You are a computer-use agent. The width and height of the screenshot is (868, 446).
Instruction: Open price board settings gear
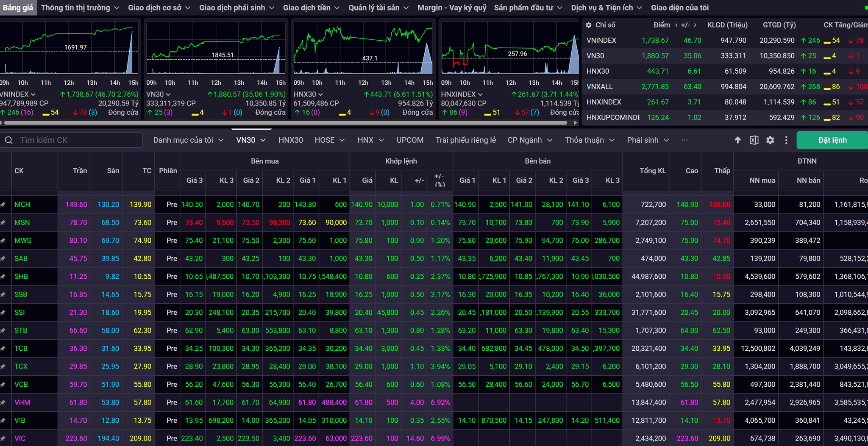click(x=770, y=140)
